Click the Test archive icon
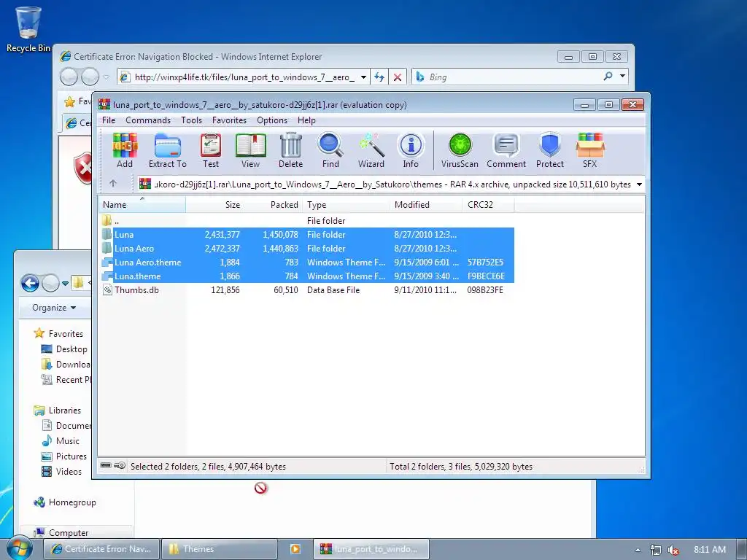This screenshot has height=560, width=747. coord(211,150)
